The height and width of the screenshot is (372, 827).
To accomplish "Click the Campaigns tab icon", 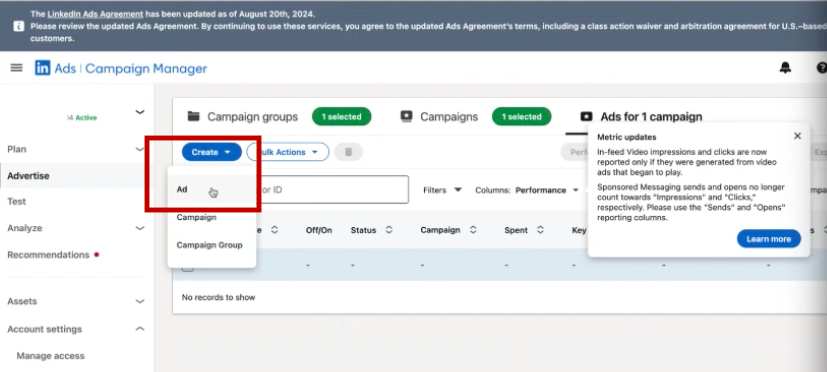I will [x=406, y=117].
